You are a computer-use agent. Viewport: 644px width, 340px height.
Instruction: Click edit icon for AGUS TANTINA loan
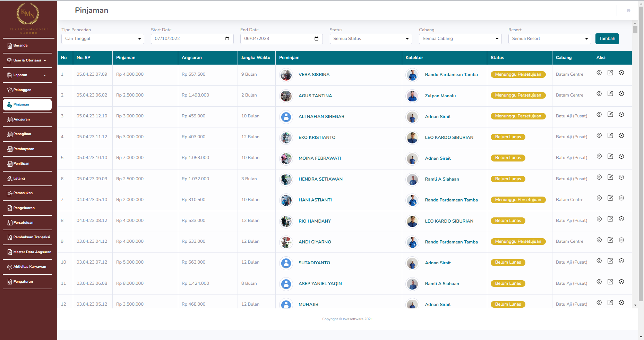pos(610,93)
